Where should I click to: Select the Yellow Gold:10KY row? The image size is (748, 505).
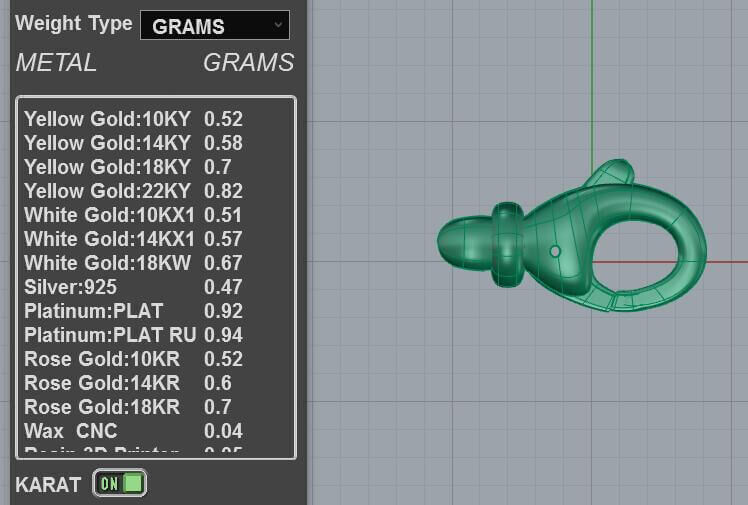[x=134, y=119]
